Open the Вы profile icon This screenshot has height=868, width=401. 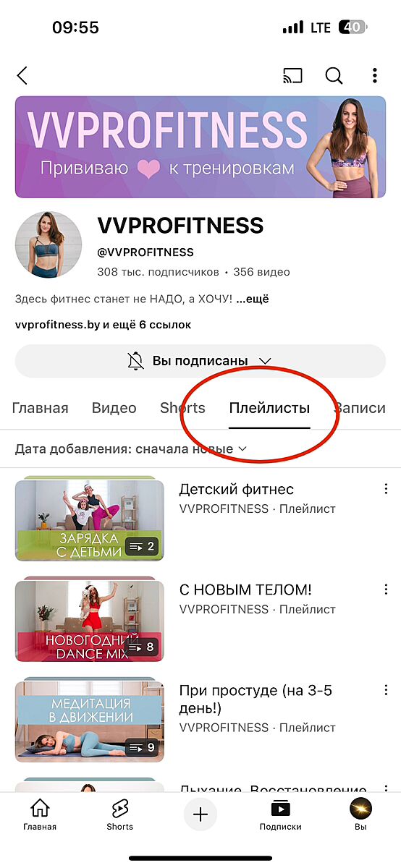(x=360, y=816)
